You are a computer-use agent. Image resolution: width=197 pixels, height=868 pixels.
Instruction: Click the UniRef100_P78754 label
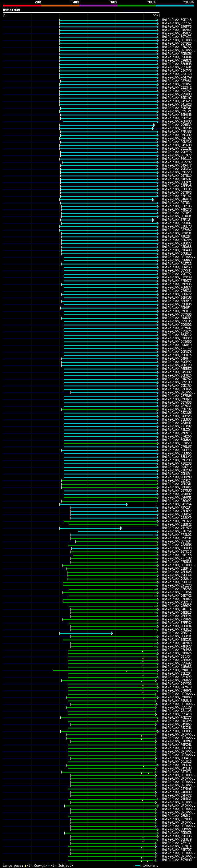tap(177, 531)
